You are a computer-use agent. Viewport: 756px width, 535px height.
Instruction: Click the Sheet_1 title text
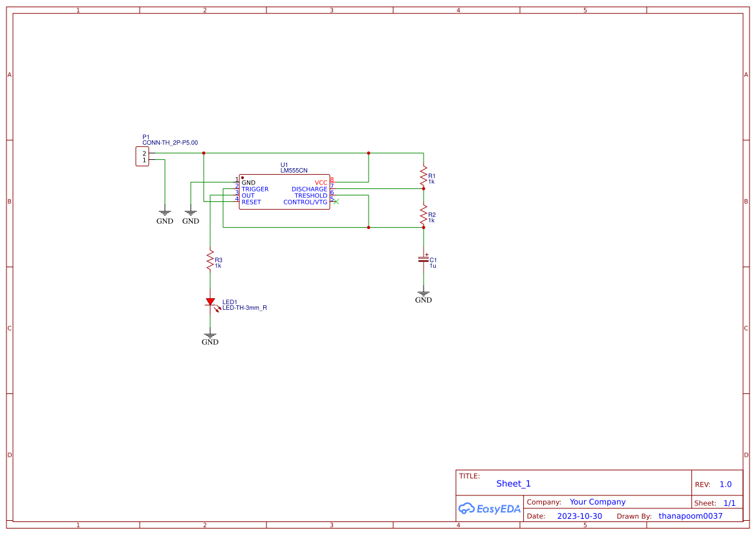coord(513,483)
